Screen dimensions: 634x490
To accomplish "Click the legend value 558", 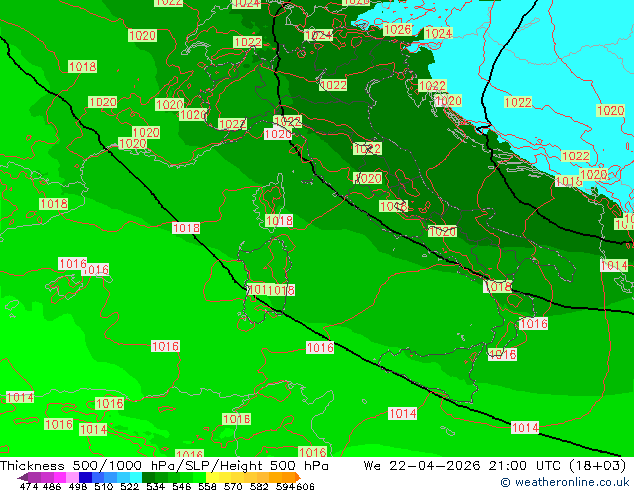I will pos(207,486).
